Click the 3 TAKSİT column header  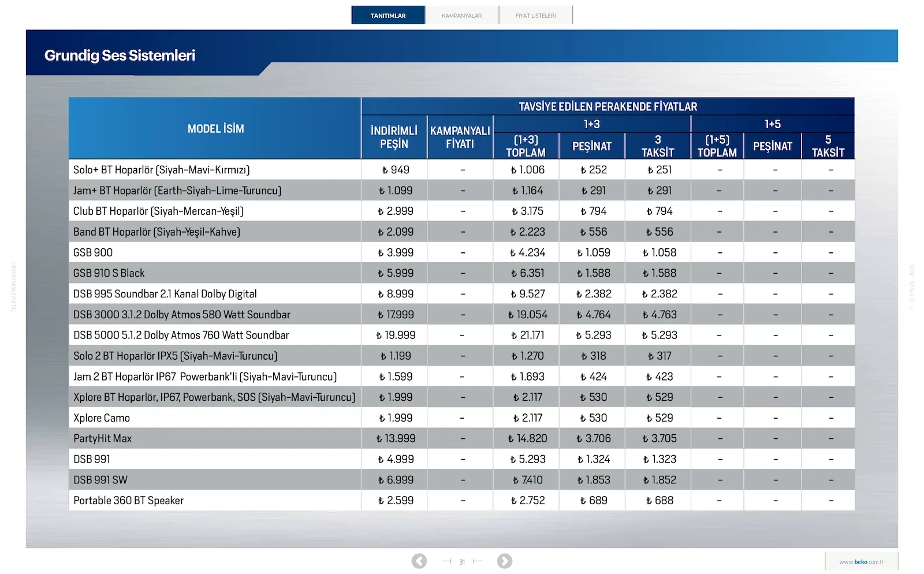658,146
